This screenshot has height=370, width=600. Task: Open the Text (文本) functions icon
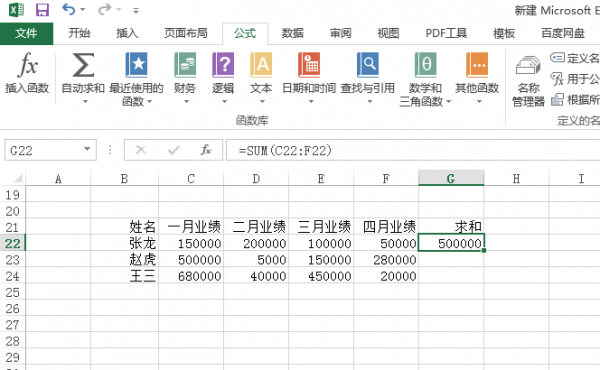(261, 65)
